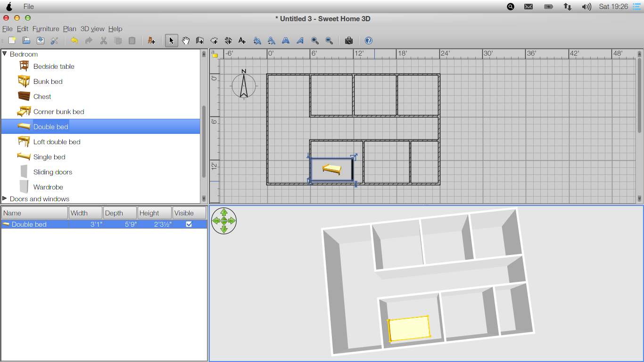Open the Plan menu

[70, 29]
